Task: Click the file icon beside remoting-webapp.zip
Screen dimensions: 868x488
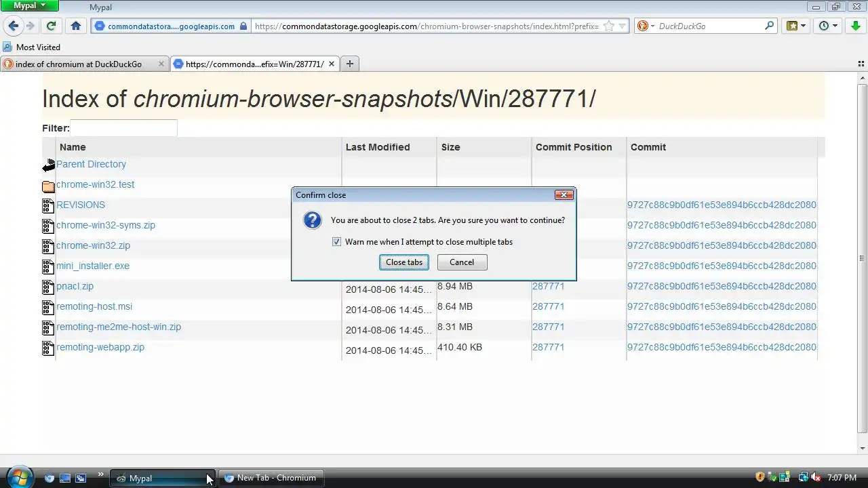Action: (x=48, y=348)
